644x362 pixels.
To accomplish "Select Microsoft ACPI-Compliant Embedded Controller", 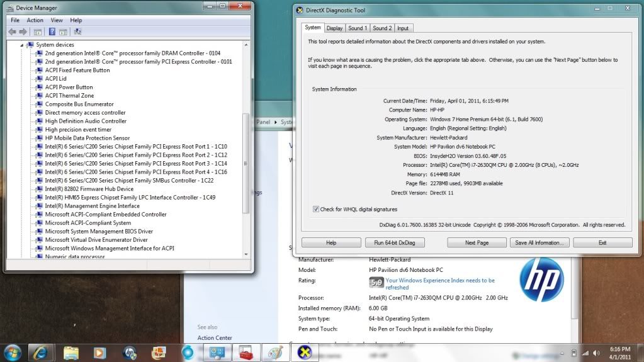I will pos(106,215).
